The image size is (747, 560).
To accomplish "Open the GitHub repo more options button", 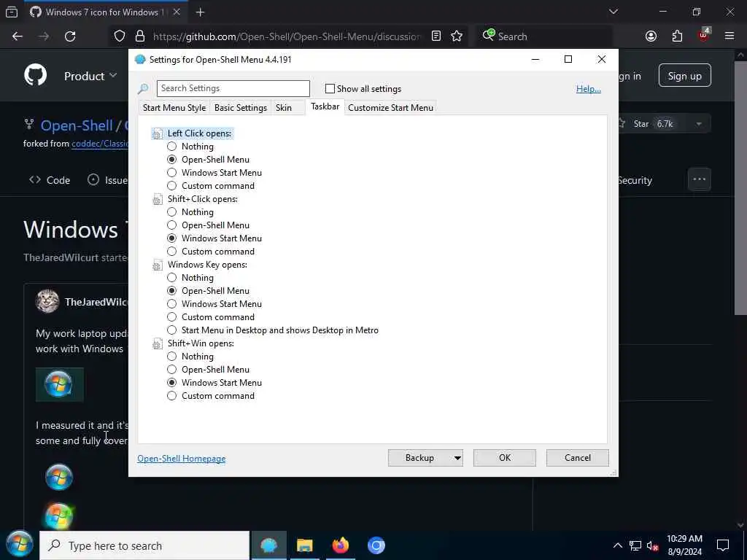I will click(700, 179).
